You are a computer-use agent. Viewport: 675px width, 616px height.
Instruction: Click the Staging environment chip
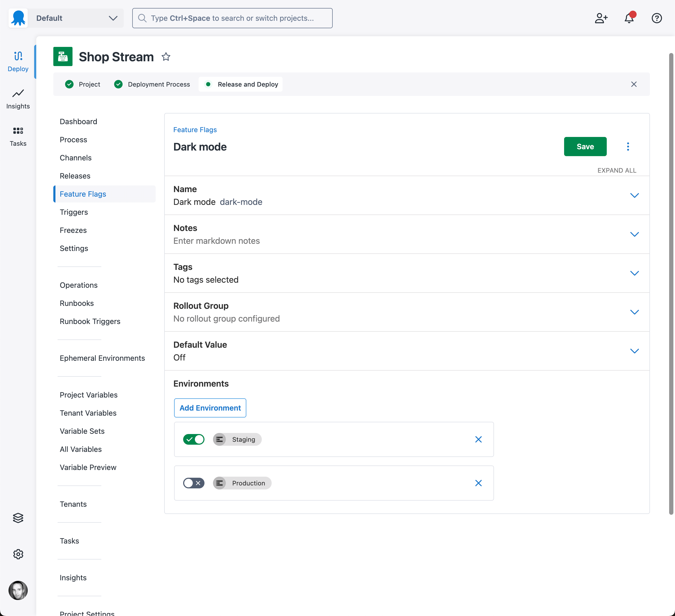point(237,439)
